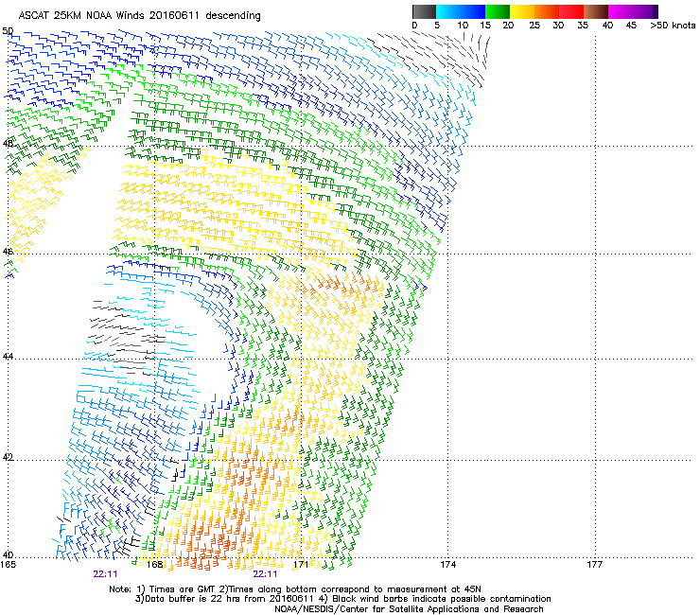Select the '0' legend tick label
The image size is (700, 615).
pyautogui.click(x=414, y=26)
